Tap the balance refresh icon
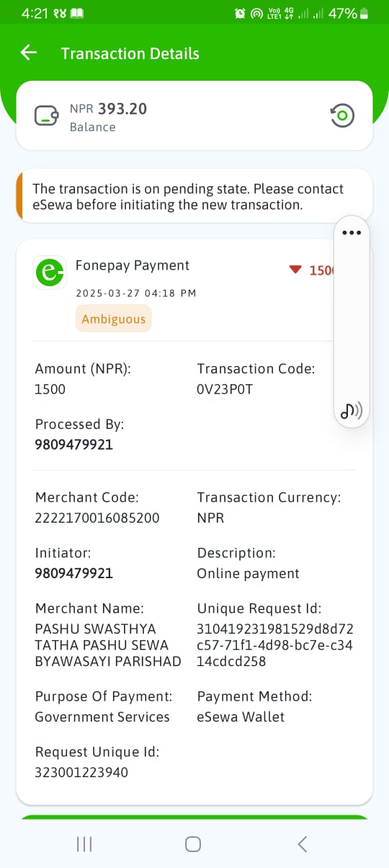 pos(342,115)
